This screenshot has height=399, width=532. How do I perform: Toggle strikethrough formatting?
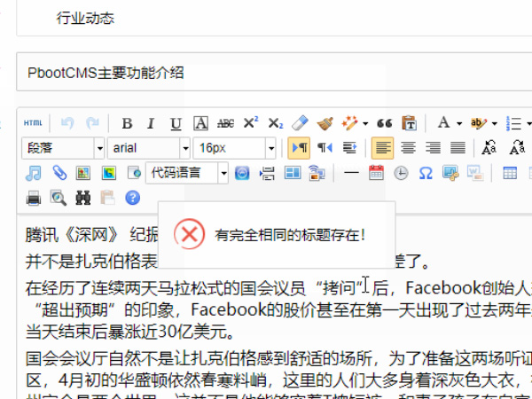coord(225,123)
